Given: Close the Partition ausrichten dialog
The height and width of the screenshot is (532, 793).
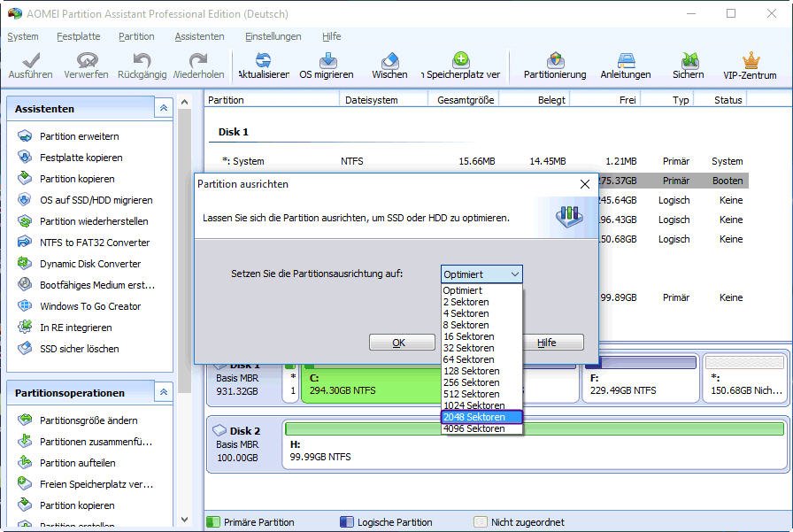Looking at the screenshot, I should [x=585, y=184].
